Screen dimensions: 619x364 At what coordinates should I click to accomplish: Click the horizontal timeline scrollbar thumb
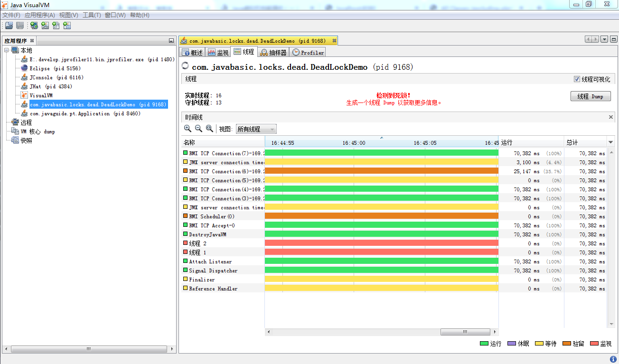464,332
